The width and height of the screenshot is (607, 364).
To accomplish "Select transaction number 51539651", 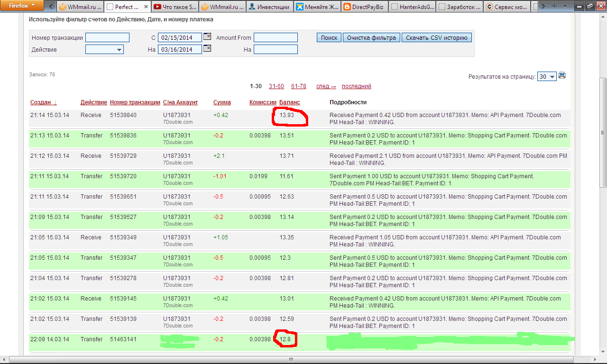I will [123, 197].
